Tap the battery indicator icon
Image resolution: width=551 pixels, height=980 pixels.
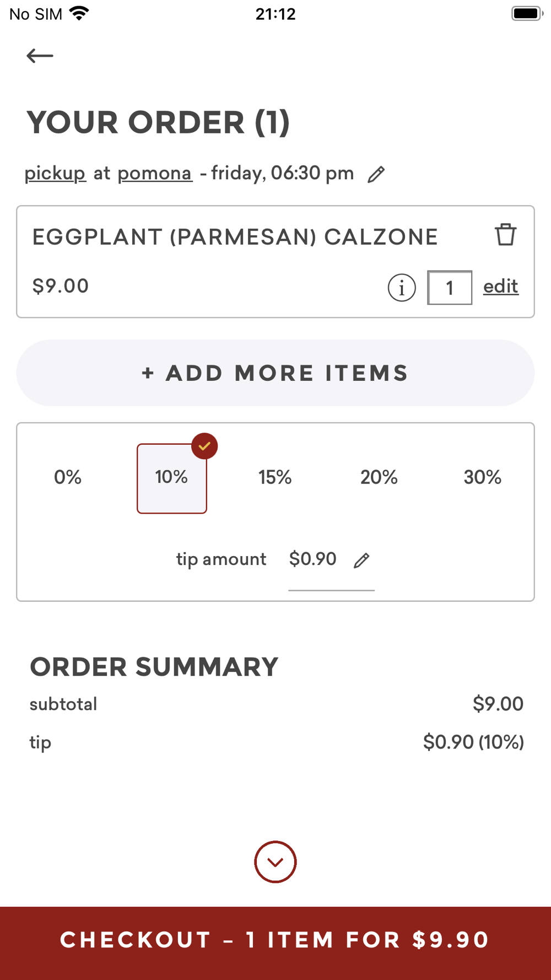tap(527, 13)
